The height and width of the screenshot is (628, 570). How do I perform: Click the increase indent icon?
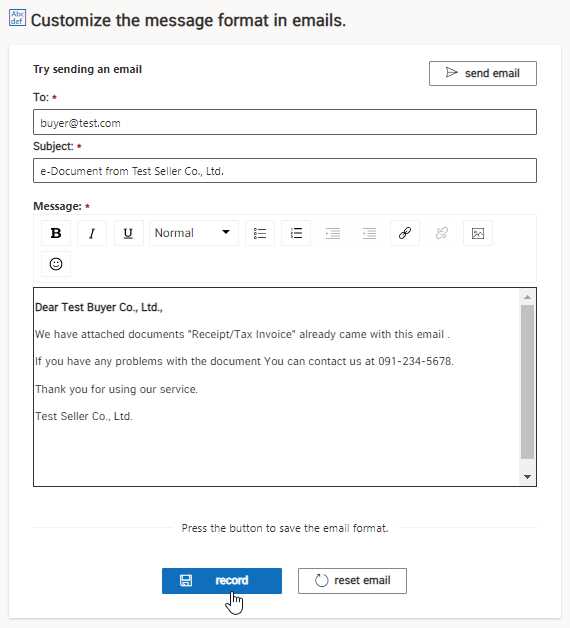point(369,233)
